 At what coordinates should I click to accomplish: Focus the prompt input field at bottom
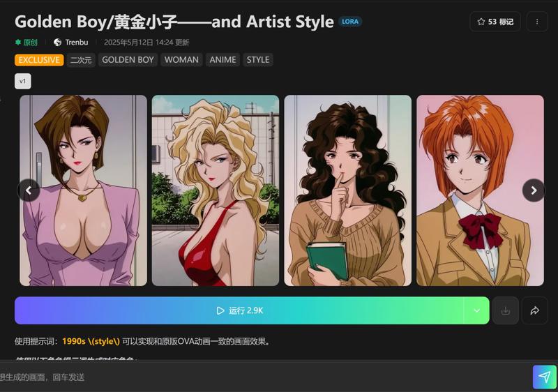click(265, 377)
